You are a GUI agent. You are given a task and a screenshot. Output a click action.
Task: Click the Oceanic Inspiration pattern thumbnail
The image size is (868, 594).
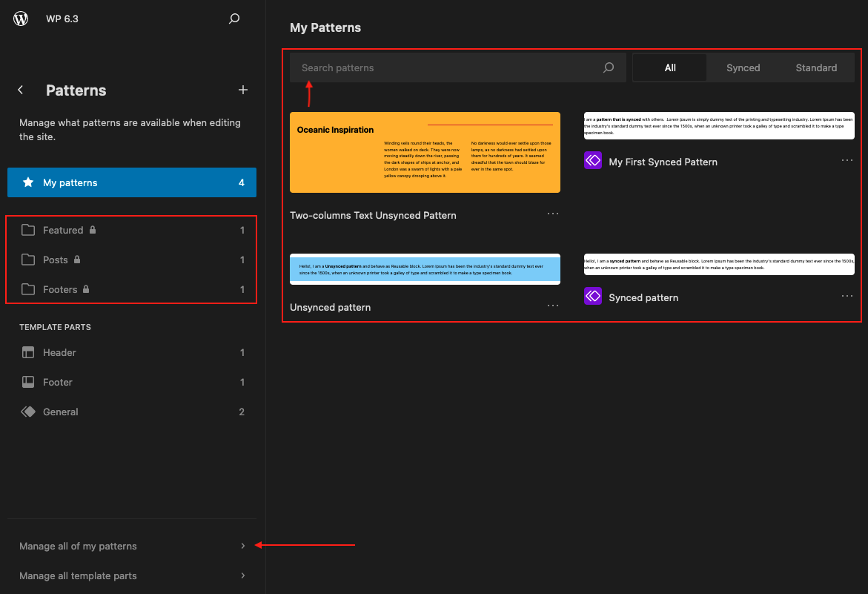[425, 152]
